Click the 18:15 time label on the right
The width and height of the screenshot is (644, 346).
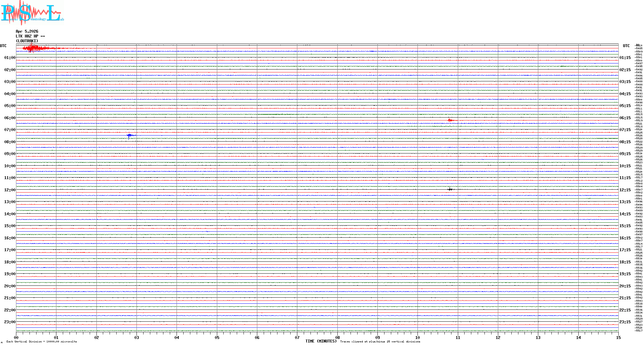(x=625, y=262)
